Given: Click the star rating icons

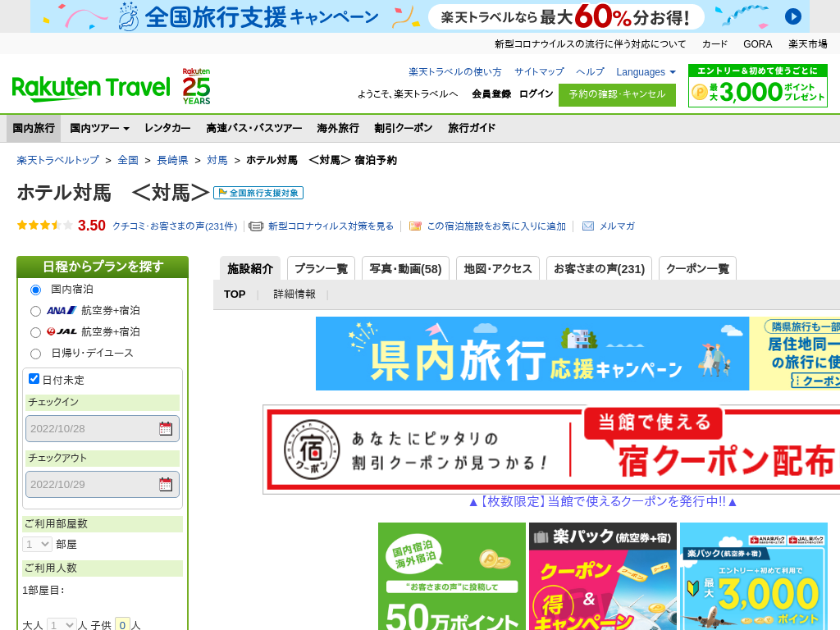Looking at the screenshot, I should (45, 226).
